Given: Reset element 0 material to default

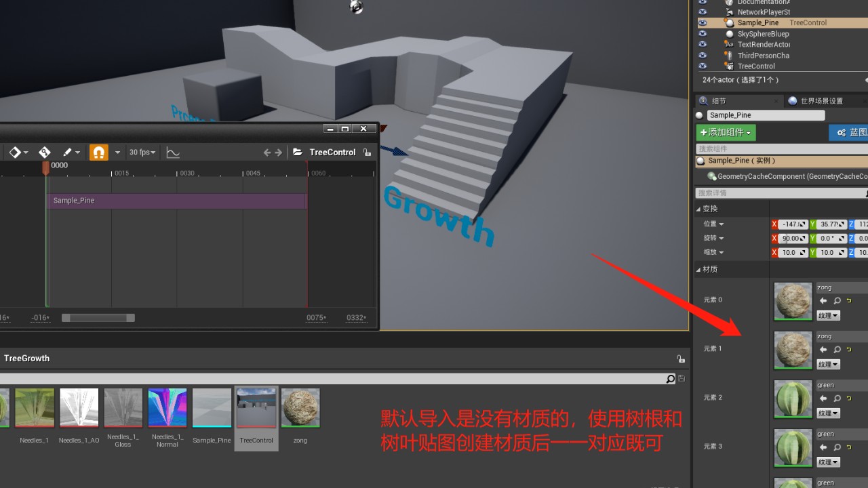Looking at the screenshot, I should 848,300.
